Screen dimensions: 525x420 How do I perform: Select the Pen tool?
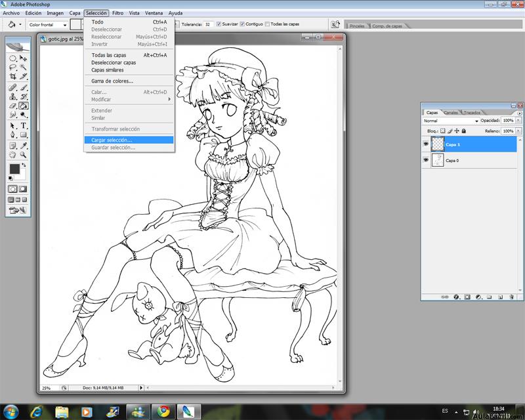[x=12, y=135]
